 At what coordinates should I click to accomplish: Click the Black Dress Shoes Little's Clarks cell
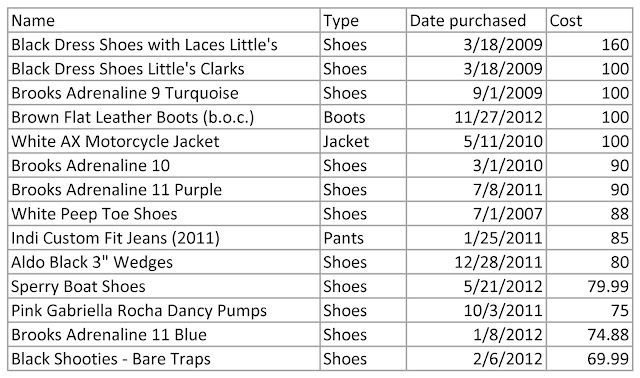pos(164,69)
